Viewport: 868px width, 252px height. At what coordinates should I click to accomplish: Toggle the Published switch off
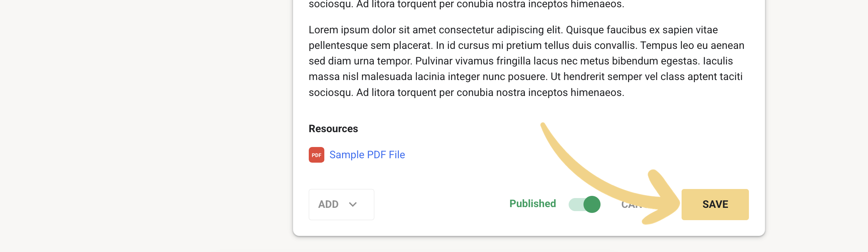tap(584, 204)
